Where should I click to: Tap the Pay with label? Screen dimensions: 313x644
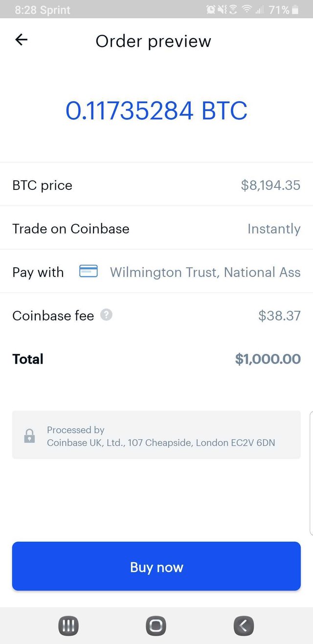coord(38,272)
